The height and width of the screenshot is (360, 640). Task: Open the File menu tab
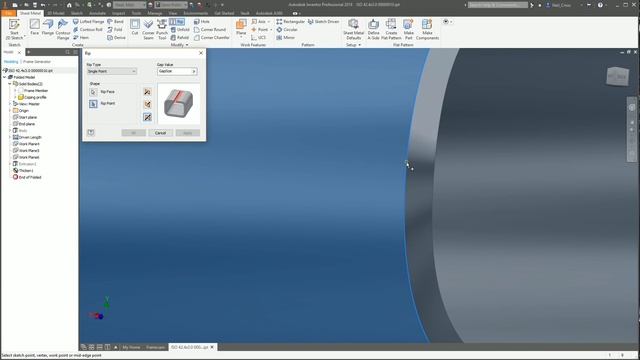(x=8, y=13)
